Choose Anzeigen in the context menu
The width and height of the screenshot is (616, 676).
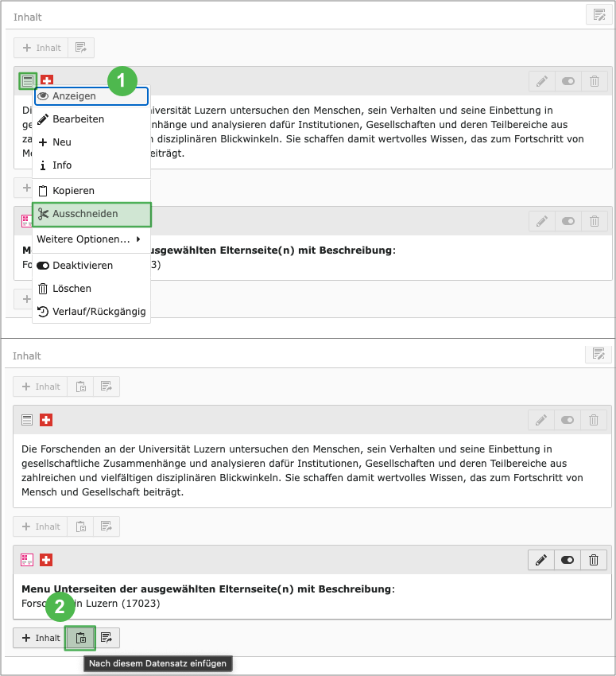coord(91,96)
